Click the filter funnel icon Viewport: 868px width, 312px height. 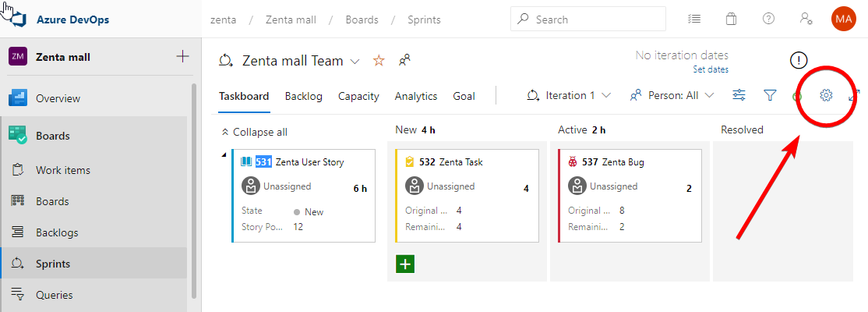coord(770,95)
